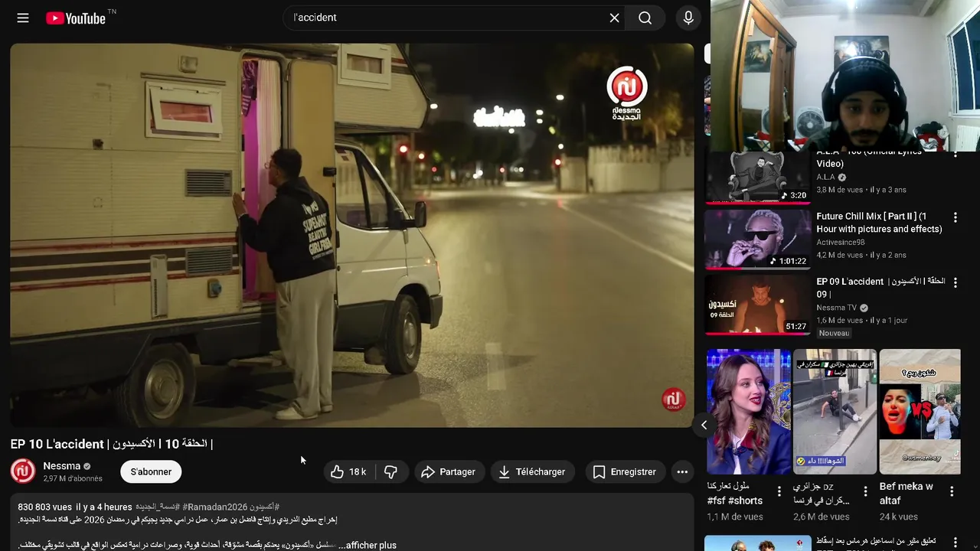The width and height of the screenshot is (980, 551).
Task: Open A.L.A lyrics video thumbnail
Action: coord(757,178)
